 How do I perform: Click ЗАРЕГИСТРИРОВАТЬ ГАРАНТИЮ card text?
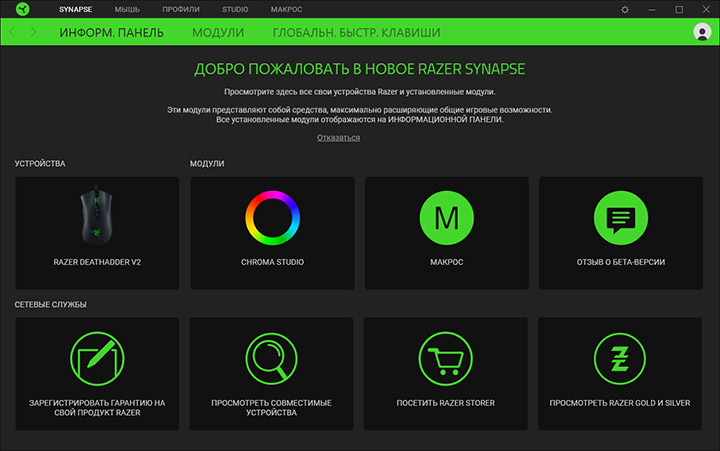point(97,408)
